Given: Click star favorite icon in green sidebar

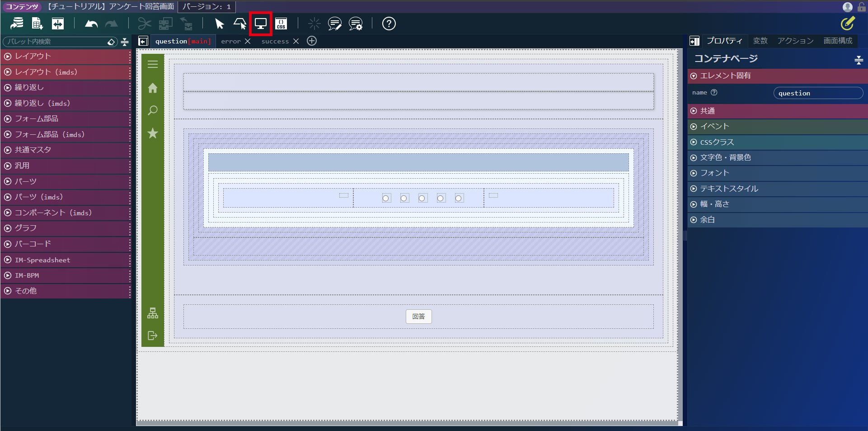Looking at the screenshot, I should tap(153, 133).
